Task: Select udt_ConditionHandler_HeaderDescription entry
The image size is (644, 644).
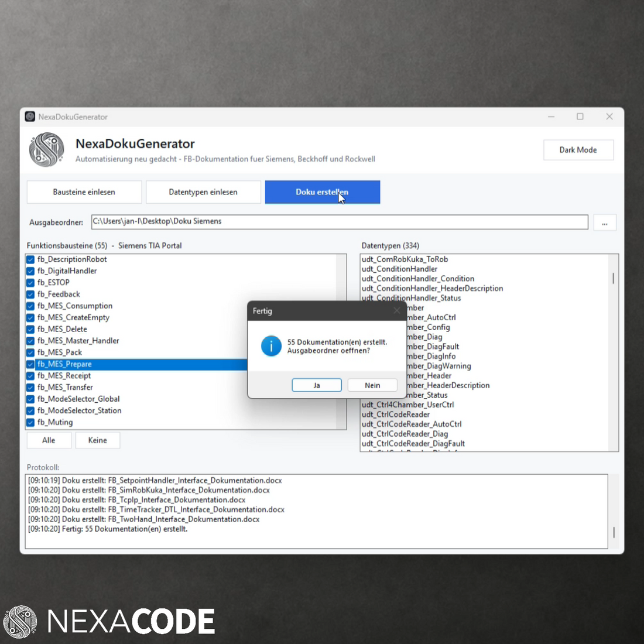Action: click(x=432, y=288)
